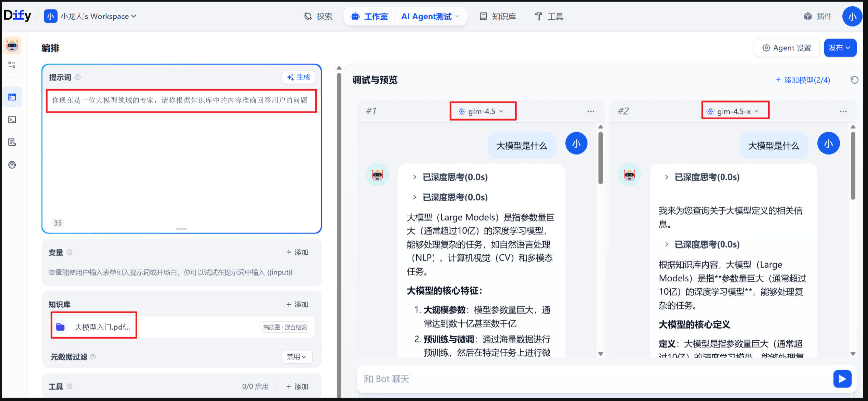868x401 pixels.
Task: Focus the 和 Bot 聊天 chat input
Action: [x=595, y=379]
